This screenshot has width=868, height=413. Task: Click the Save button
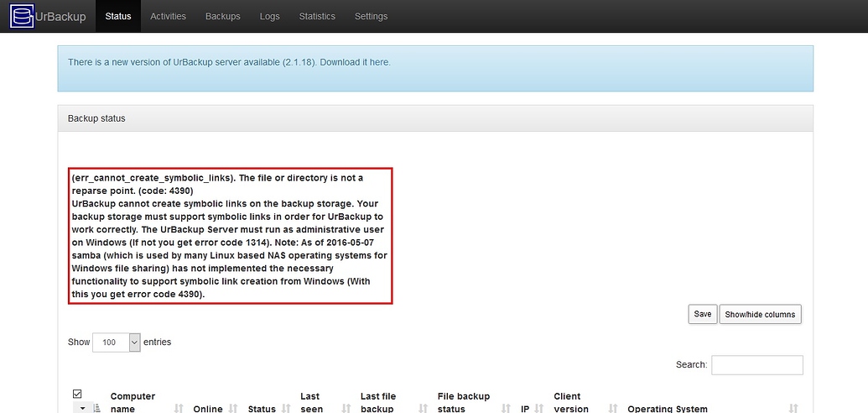[703, 314]
